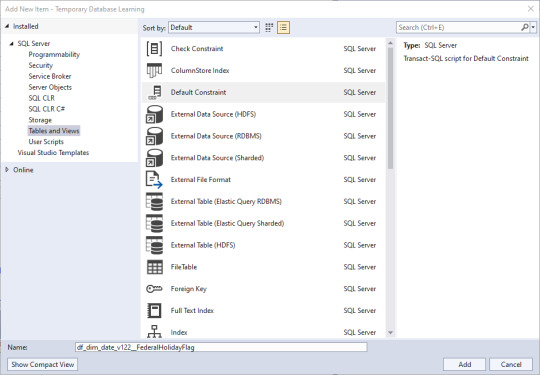Select the External Table (HDFS) icon
540x375 pixels.
click(154, 245)
